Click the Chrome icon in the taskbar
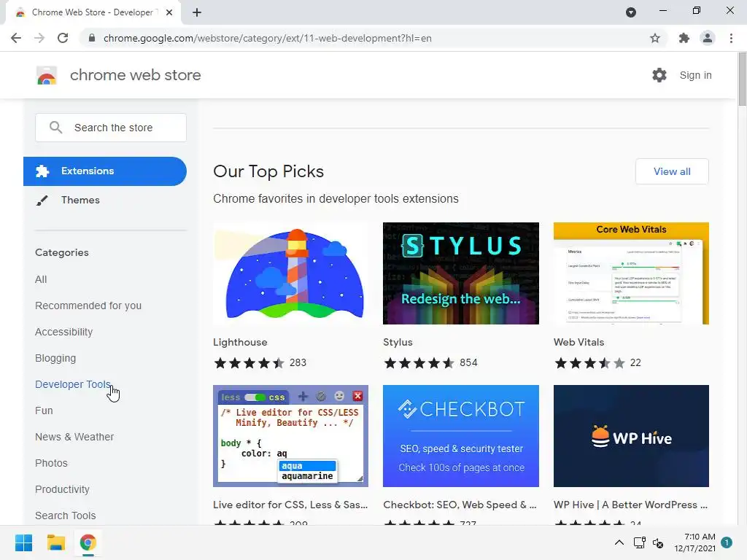This screenshot has width=747, height=560. click(x=88, y=542)
